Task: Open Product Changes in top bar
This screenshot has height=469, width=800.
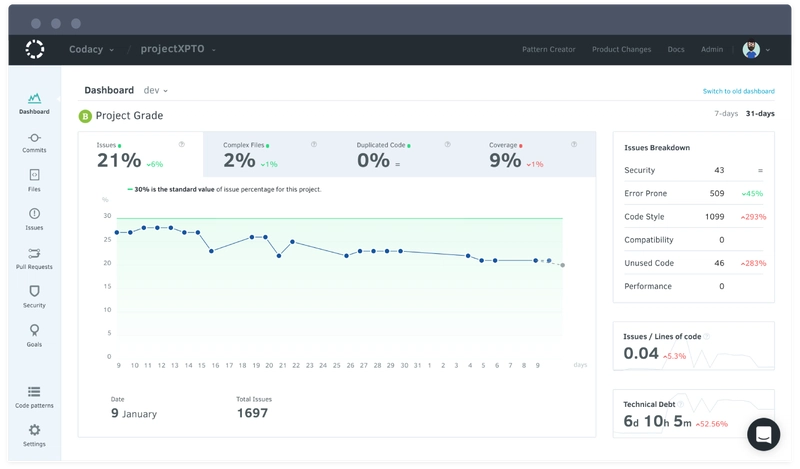Action: pyautogui.click(x=621, y=50)
